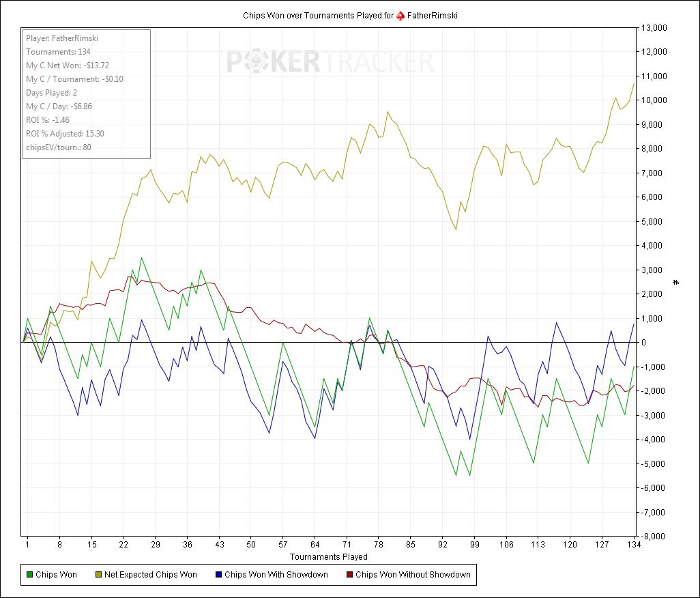
Task: Click the 134 tick on the x-axis
Action: (634, 545)
